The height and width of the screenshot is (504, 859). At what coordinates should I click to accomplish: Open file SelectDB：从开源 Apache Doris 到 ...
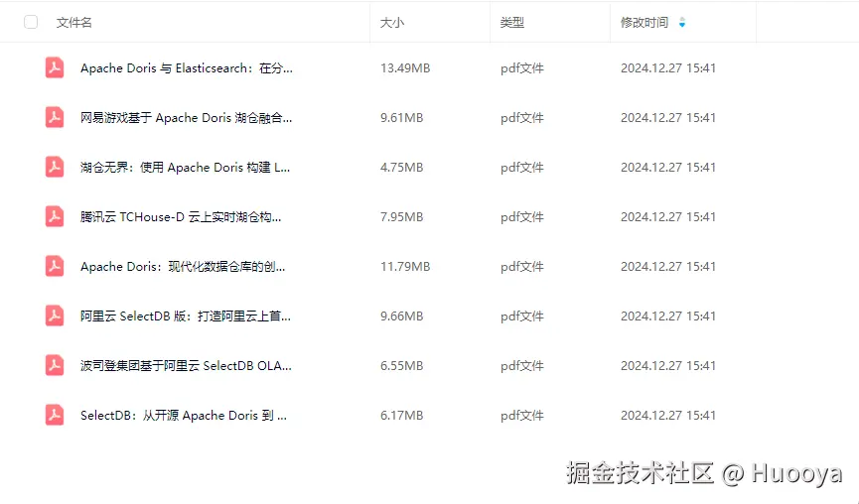[x=184, y=416]
